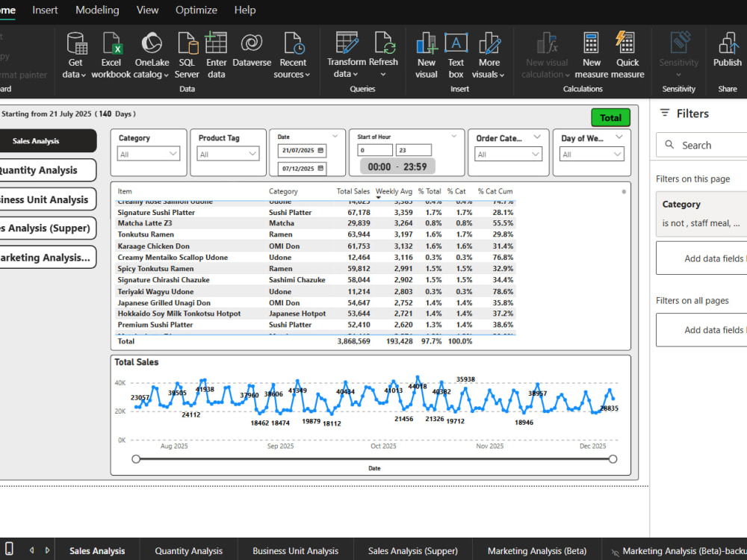Open the Get data dropdown arrow

click(84, 75)
